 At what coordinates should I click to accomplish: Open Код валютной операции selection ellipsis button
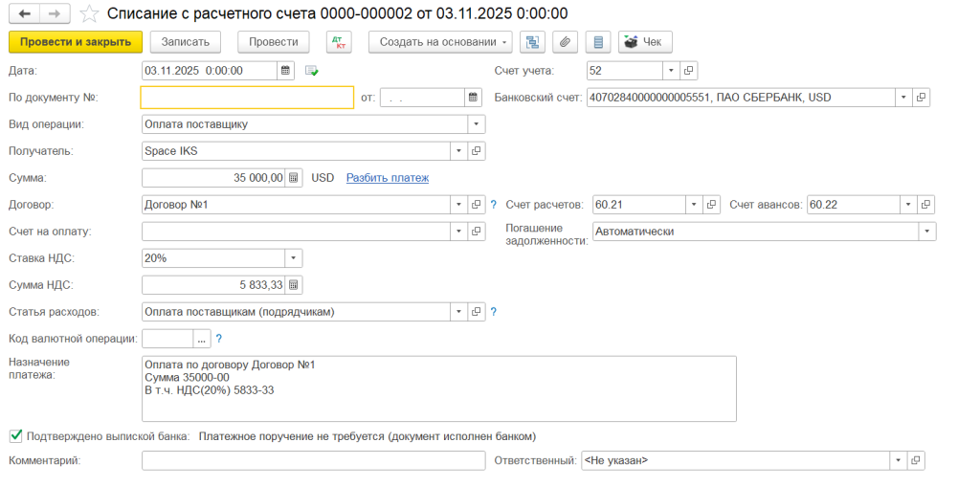tap(201, 339)
